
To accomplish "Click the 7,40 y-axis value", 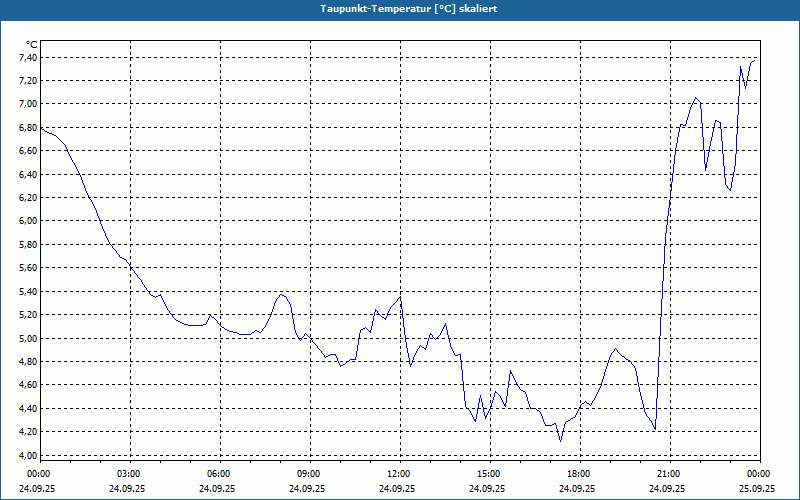I will click(x=29, y=58).
